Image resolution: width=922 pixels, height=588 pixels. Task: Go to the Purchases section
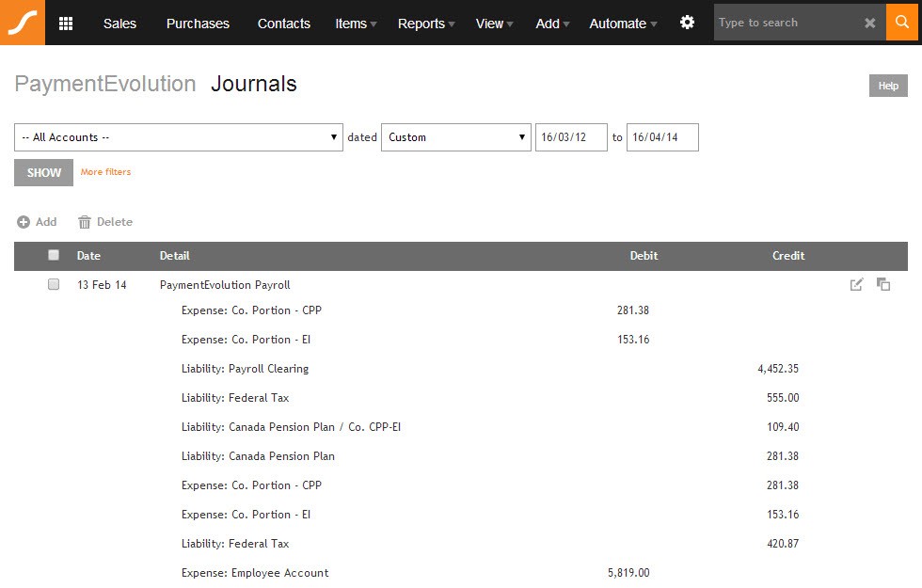(x=198, y=24)
